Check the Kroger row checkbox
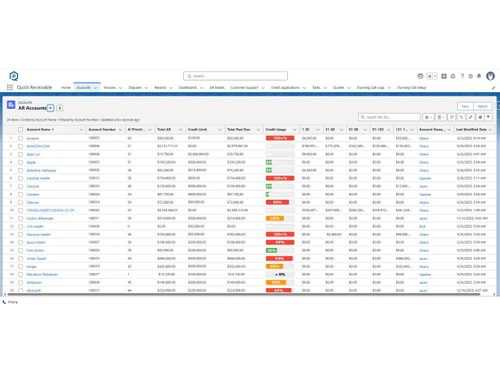Viewport: 500px width, 375px height. (21, 267)
